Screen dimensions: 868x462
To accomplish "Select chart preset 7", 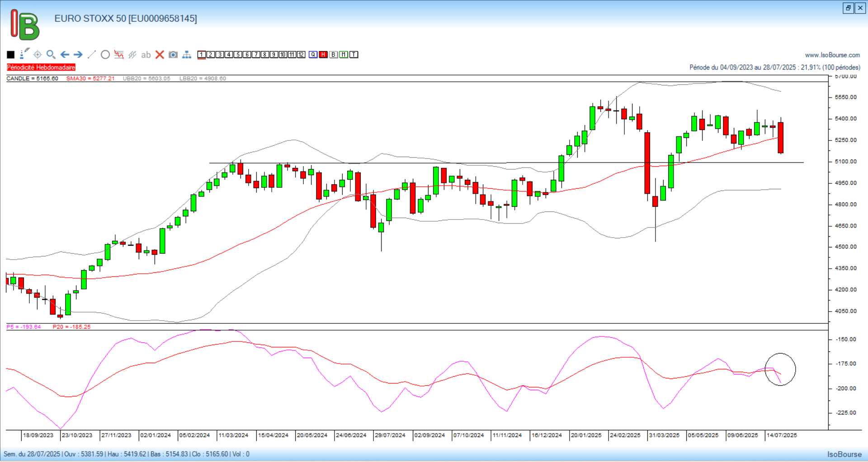I will [256, 55].
